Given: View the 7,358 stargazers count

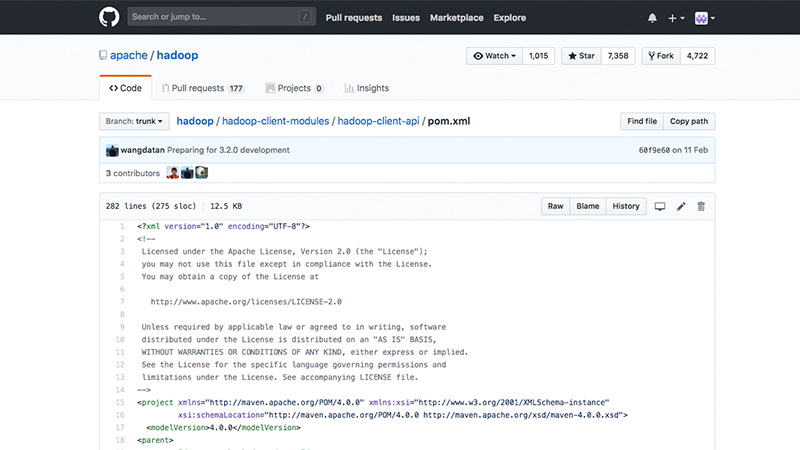Looking at the screenshot, I should coord(618,56).
